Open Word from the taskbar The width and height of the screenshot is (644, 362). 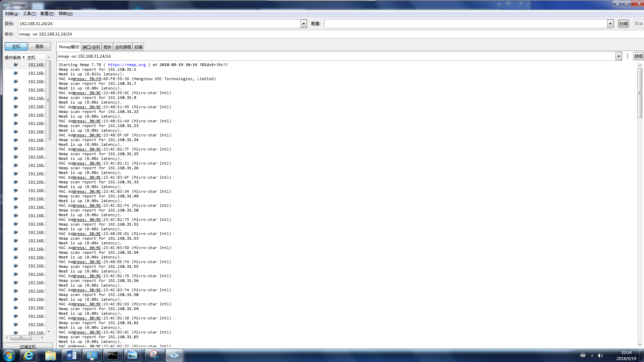coord(71,355)
